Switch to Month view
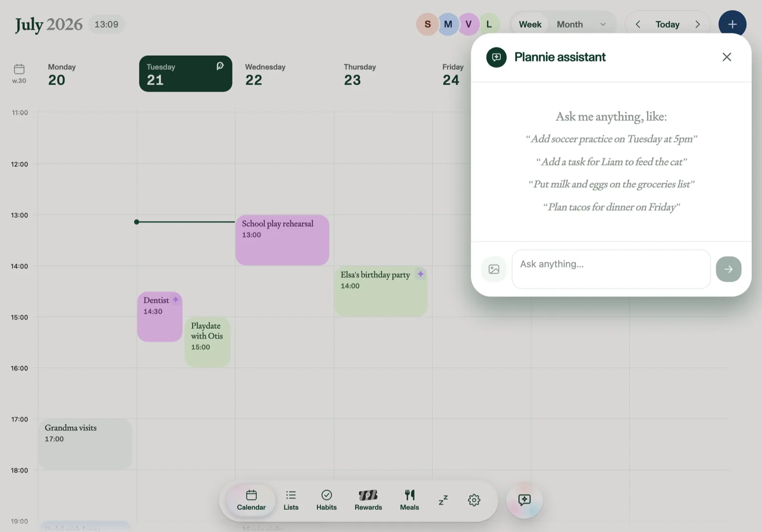 point(570,24)
